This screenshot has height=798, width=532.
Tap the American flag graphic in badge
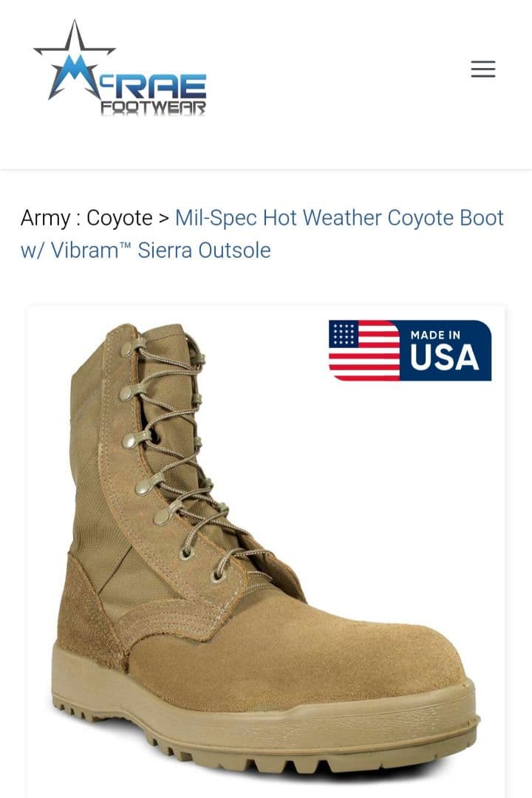[364, 350]
